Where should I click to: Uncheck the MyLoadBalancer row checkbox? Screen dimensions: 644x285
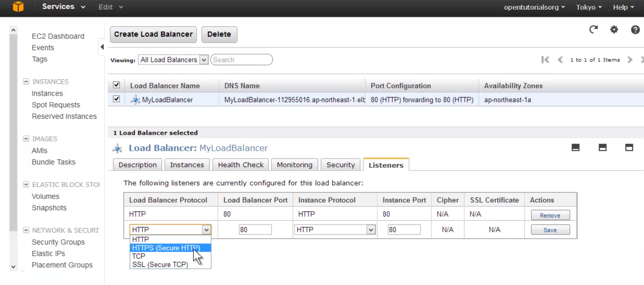point(116,99)
